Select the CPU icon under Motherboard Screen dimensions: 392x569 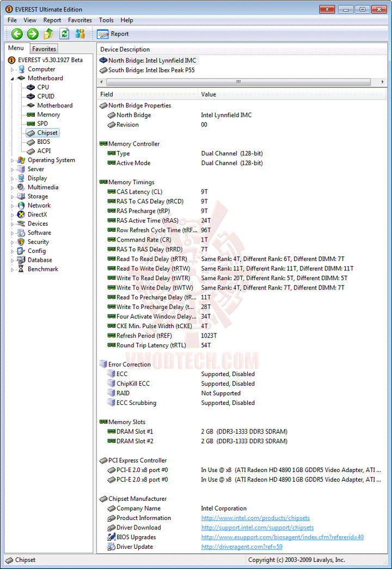coord(31,87)
